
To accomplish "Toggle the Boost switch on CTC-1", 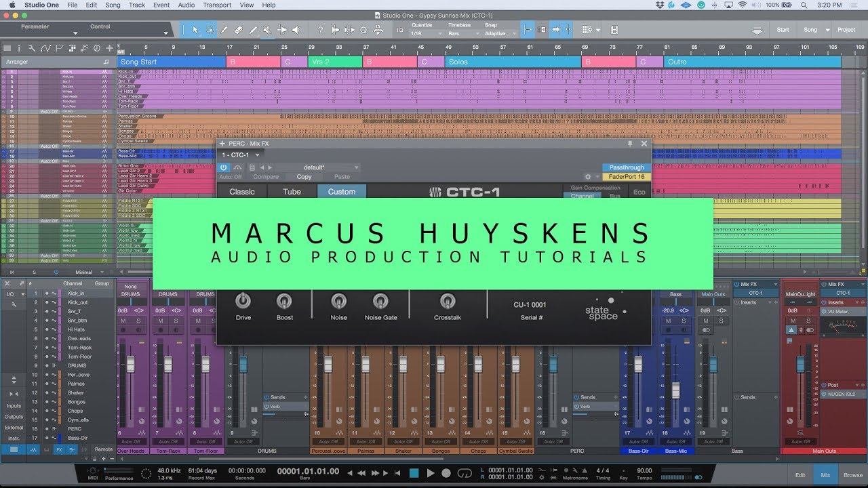I will (x=284, y=301).
